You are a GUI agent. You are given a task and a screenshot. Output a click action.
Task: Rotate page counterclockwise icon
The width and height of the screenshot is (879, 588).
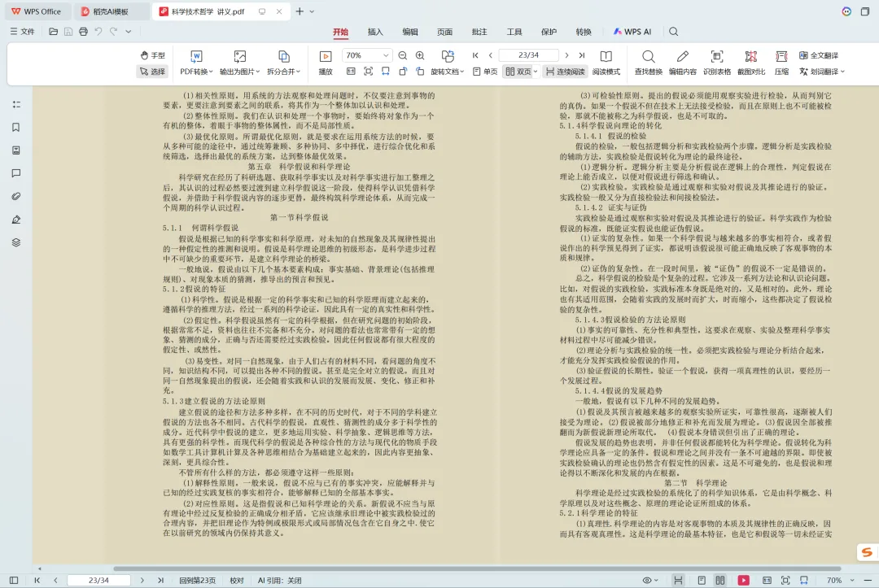tap(403, 71)
